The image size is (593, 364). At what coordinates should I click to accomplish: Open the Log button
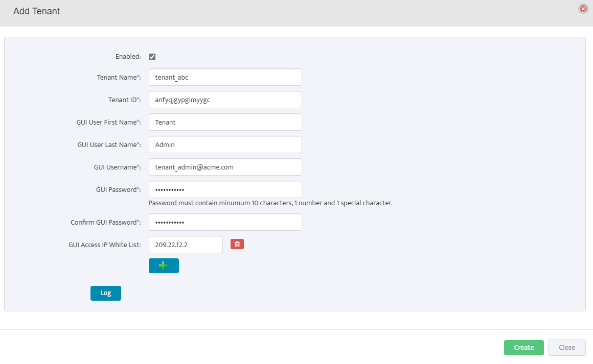pos(106,293)
